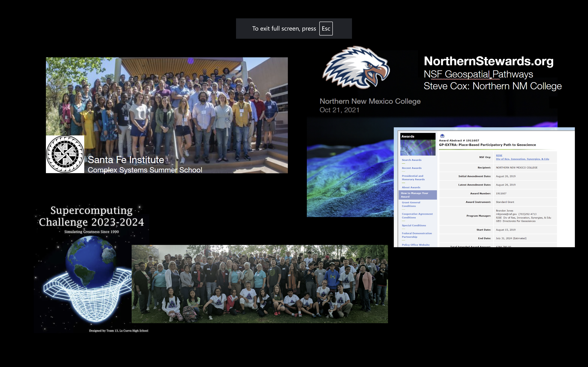This screenshot has height=367, width=588.
Task: Open Cooperative Agreement Conditions link
Action: pos(417,216)
